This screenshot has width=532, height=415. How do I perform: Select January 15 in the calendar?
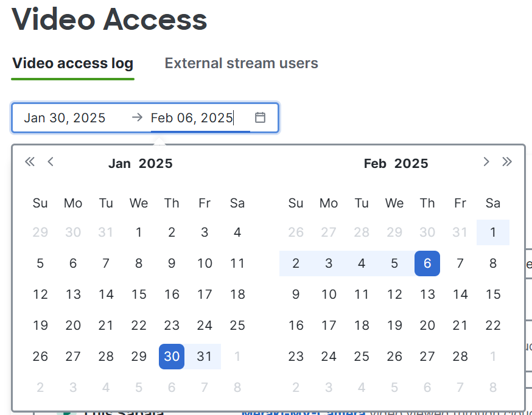[139, 295]
